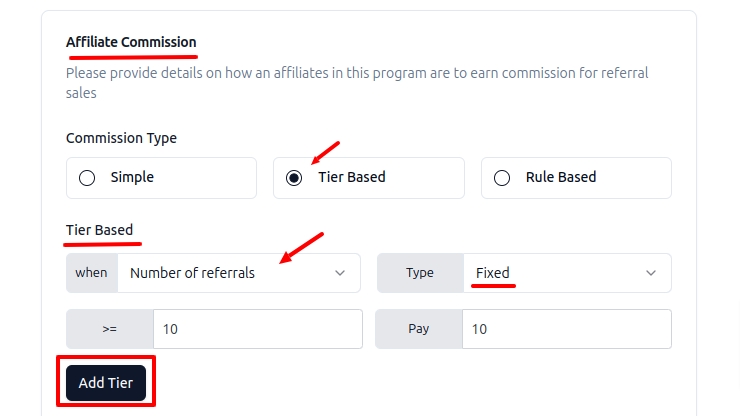
Task: Click the chevron on the referrals dropdown
Action: [x=340, y=273]
